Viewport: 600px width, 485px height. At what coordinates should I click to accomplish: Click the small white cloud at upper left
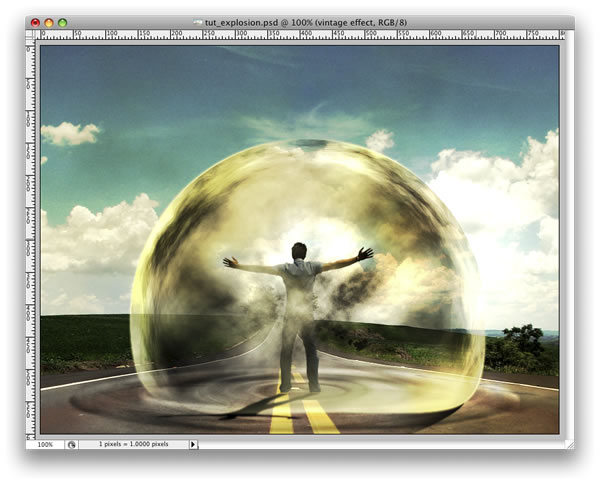point(70,133)
